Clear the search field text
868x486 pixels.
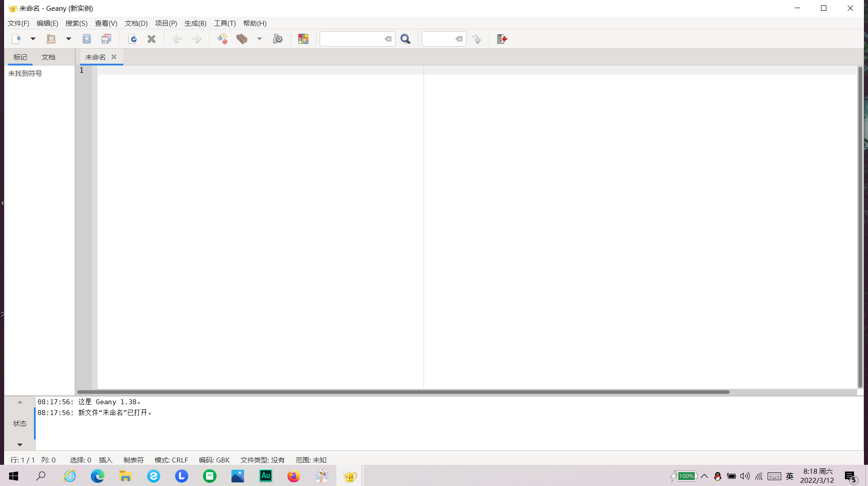tap(388, 39)
